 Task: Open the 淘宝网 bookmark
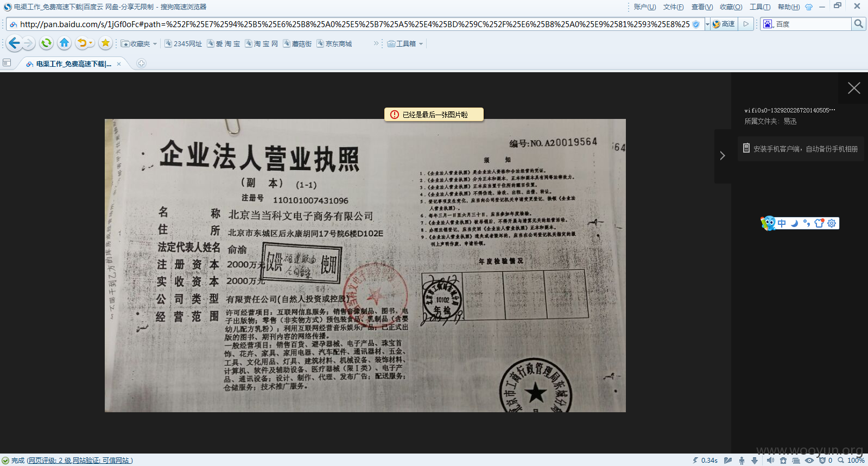tap(262, 44)
